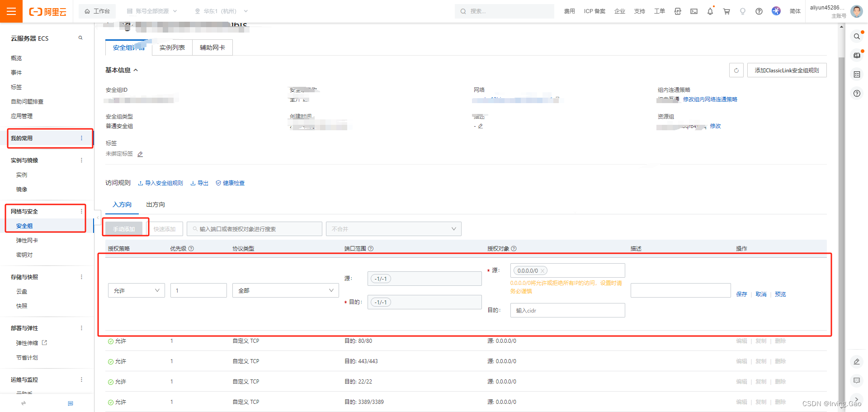Viewport: 868px width, 412px height.
Task: Open the 不合并 dropdown
Action: 393,229
